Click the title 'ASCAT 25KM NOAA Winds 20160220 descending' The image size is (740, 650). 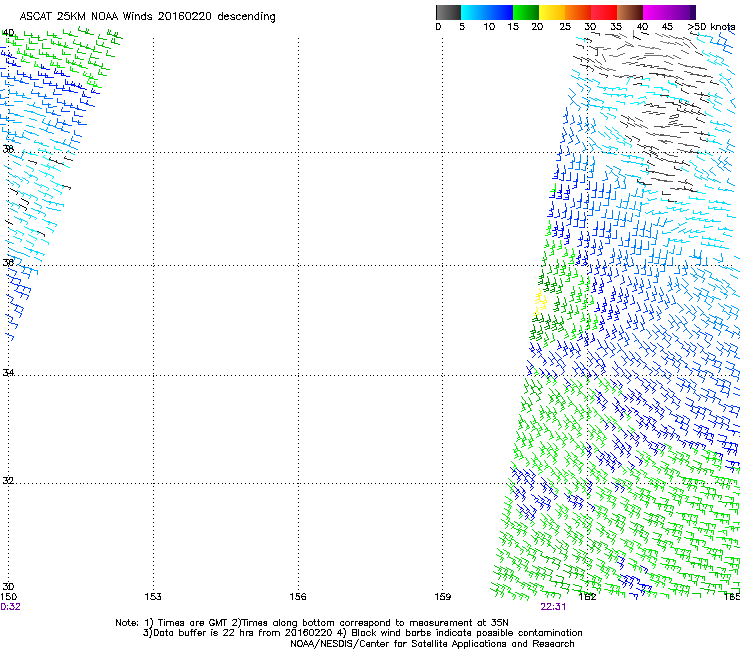[147, 17]
